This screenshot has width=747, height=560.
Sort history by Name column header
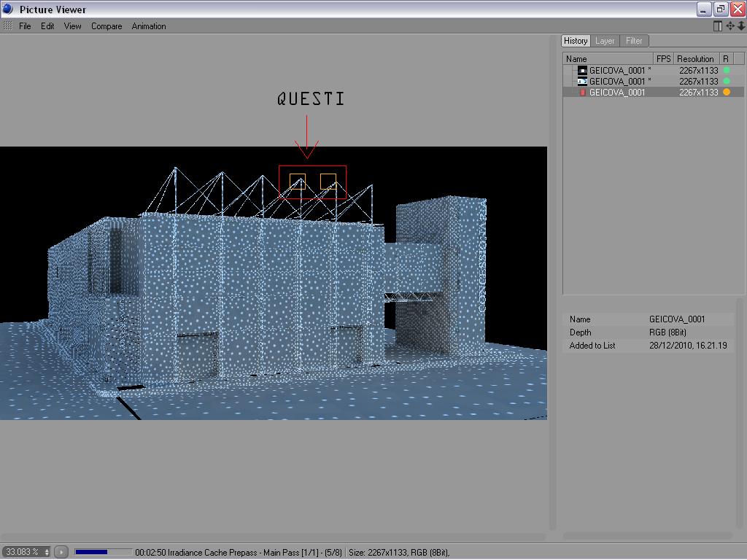608,58
